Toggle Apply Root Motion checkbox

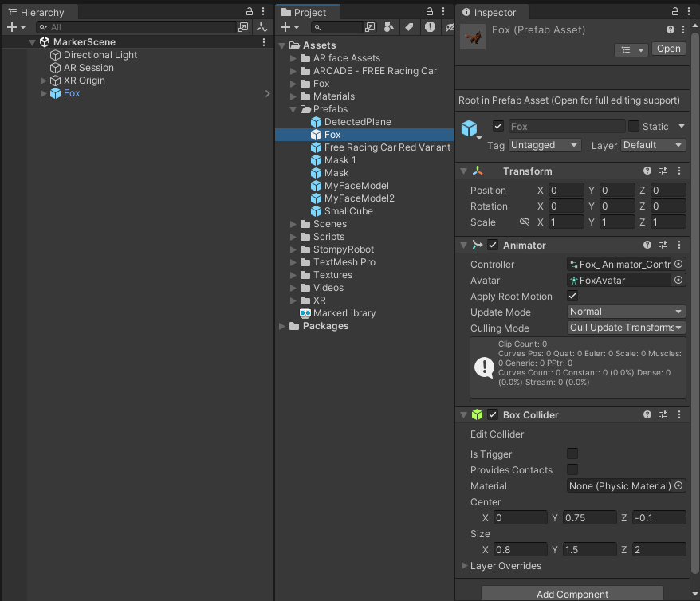(572, 296)
